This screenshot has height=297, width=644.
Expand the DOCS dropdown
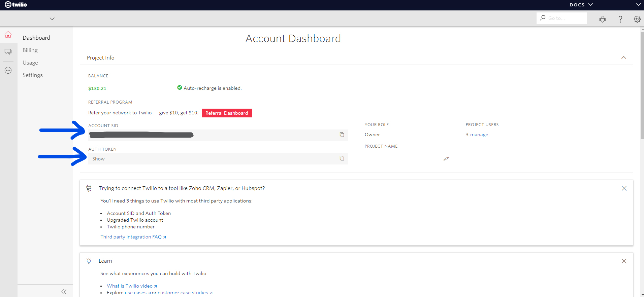tap(581, 5)
